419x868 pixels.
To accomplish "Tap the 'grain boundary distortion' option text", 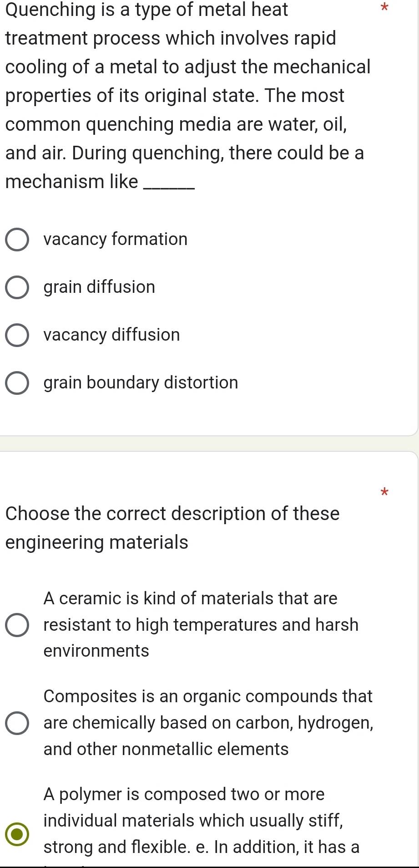I will (141, 383).
